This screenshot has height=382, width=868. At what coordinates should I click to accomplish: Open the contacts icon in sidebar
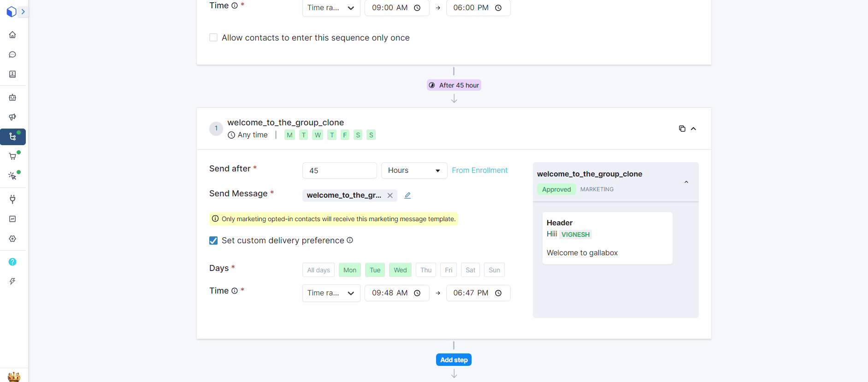[x=12, y=74]
